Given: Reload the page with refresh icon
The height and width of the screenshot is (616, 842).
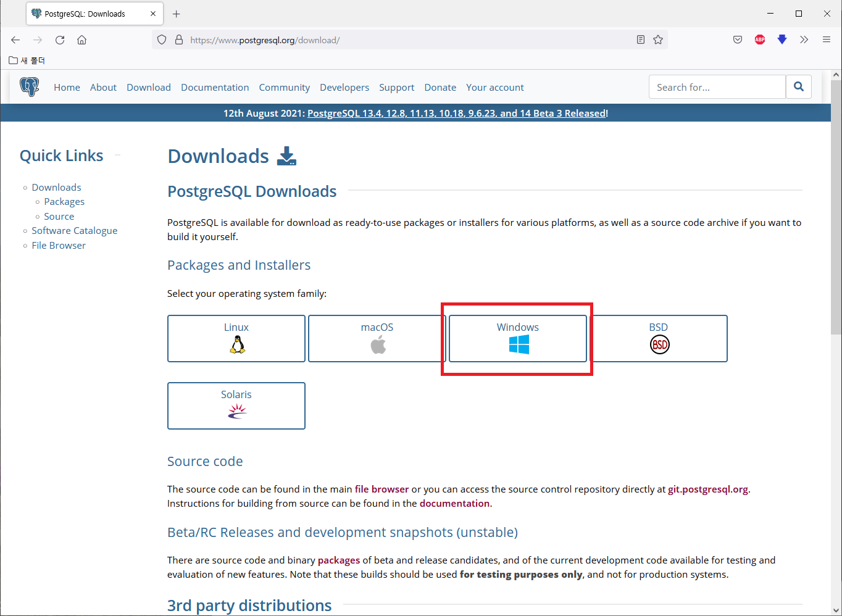Looking at the screenshot, I should pos(60,40).
